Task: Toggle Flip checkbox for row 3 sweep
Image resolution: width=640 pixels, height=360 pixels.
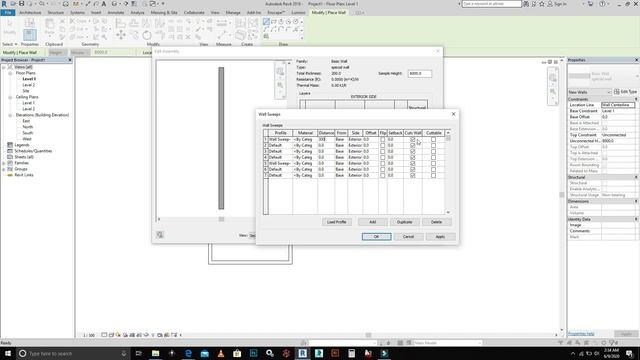Action: [x=382, y=151]
